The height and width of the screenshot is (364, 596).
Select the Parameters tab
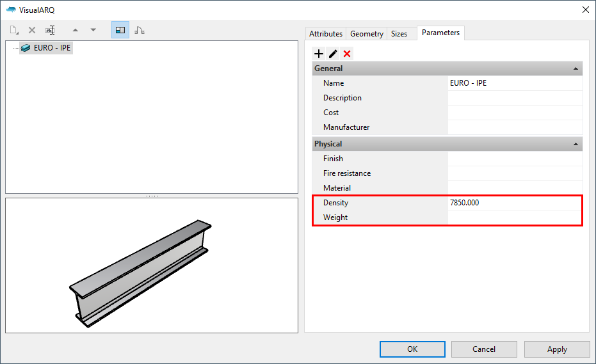tap(440, 33)
